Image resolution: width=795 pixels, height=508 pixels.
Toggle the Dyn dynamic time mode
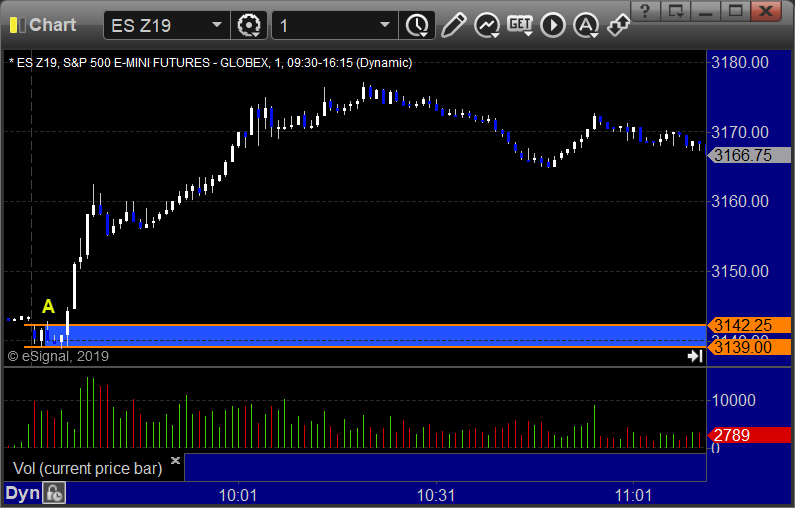[x=20, y=493]
